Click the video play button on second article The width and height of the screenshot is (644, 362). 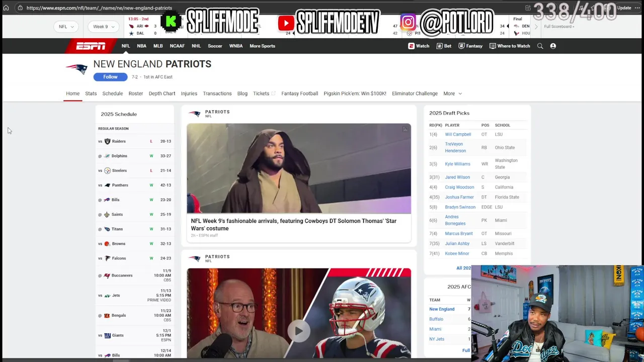(x=299, y=331)
